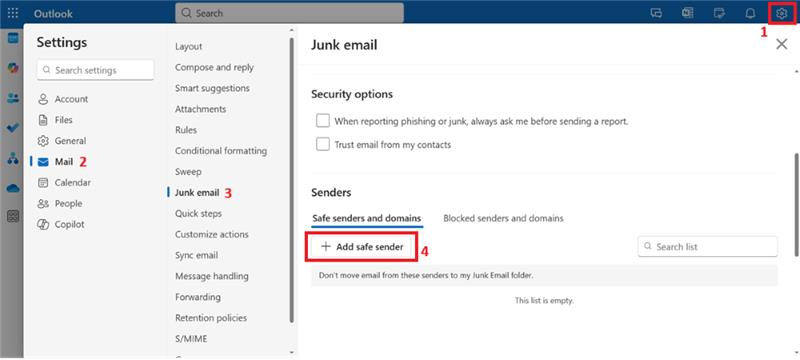The image size is (800, 360).
Task: Open S/MIME settings
Action: coord(191,339)
